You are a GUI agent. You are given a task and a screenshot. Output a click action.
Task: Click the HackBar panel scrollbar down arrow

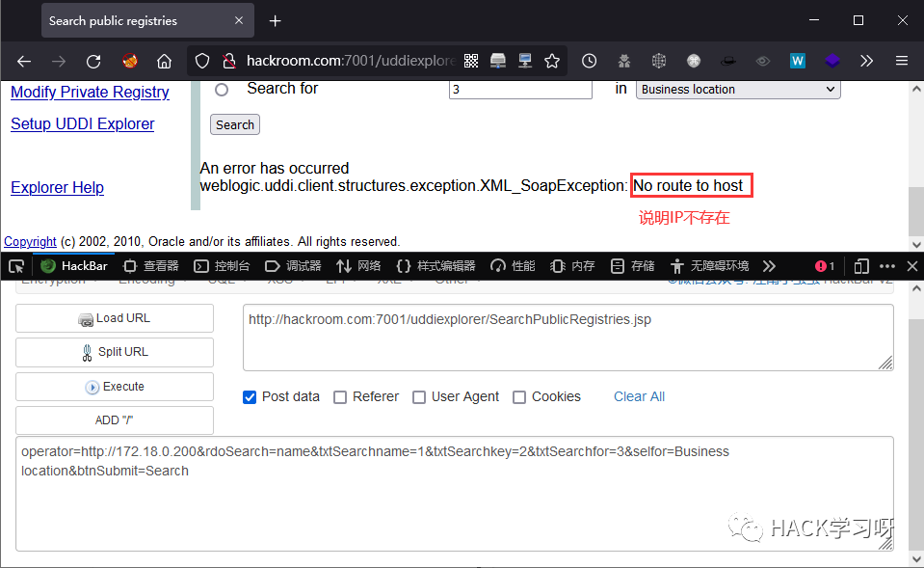916,559
